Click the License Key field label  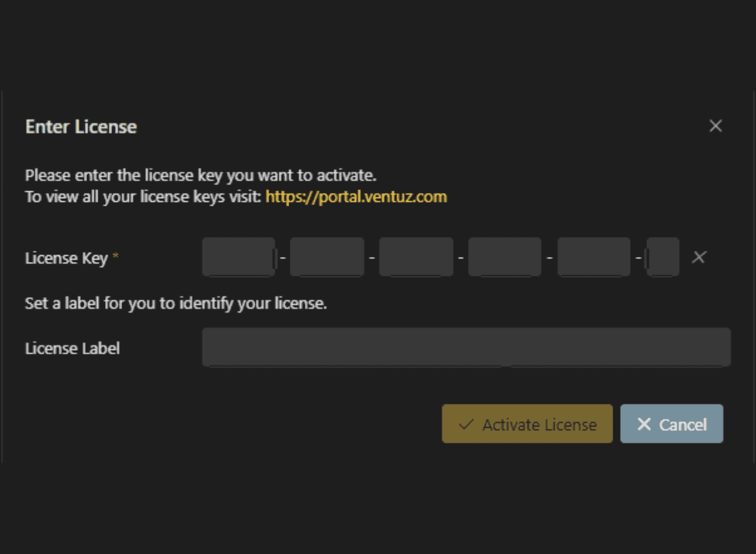[66, 258]
